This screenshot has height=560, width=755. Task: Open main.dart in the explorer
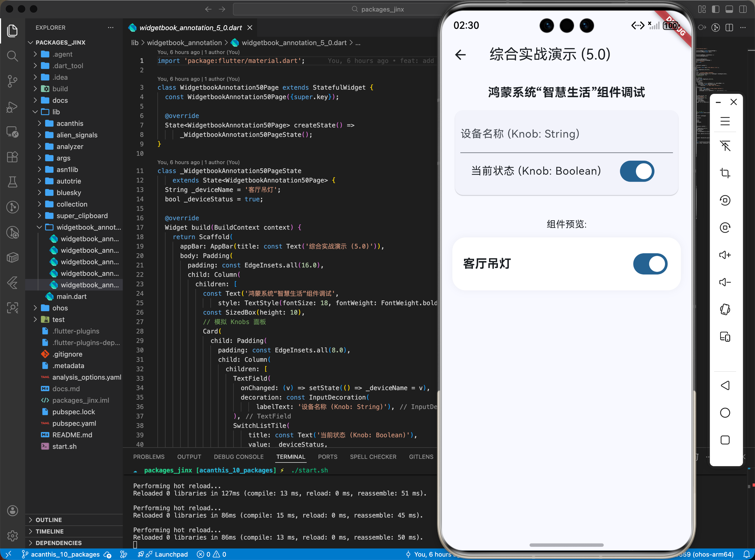(71, 296)
